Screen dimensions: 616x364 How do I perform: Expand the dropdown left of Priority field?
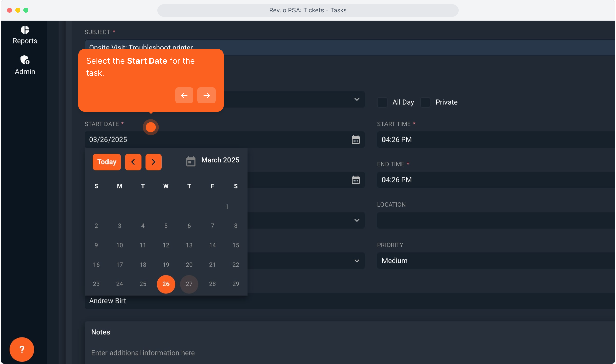tap(357, 261)
